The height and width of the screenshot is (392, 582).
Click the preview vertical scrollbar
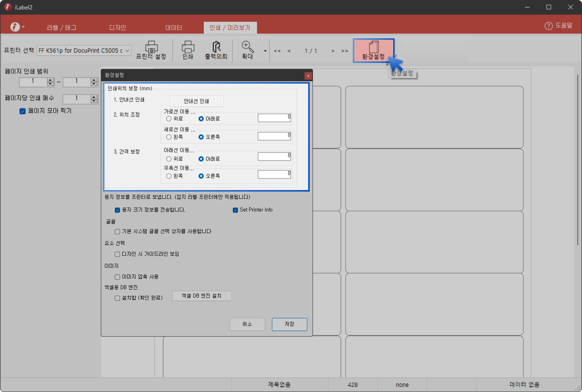tap(578, 159)
